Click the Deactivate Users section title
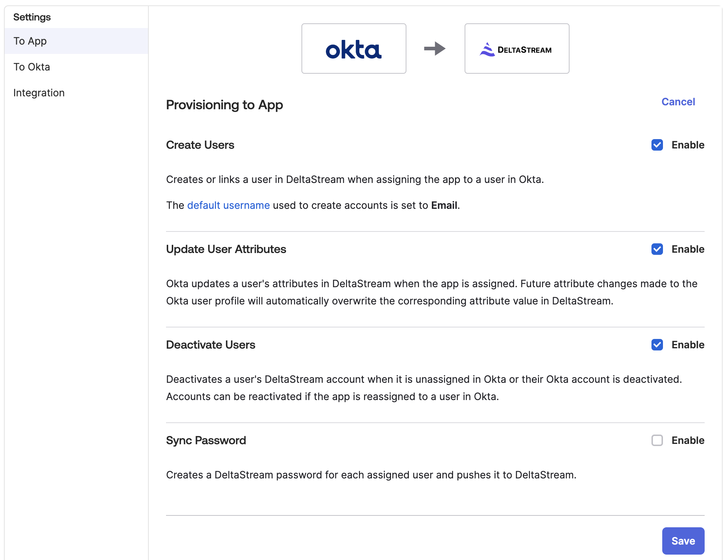Image resolution: width=728 pixels, height=560 pixels. click(x=210, y=345)
